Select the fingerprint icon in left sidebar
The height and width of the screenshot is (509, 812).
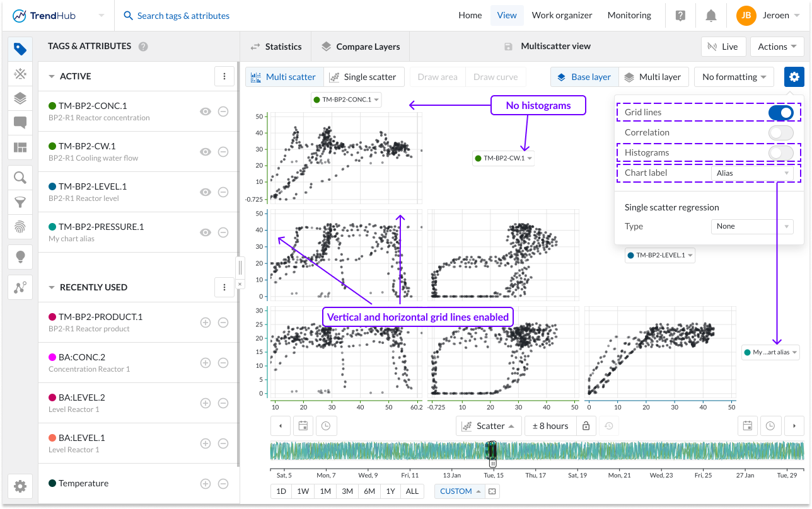click(20, 227)
